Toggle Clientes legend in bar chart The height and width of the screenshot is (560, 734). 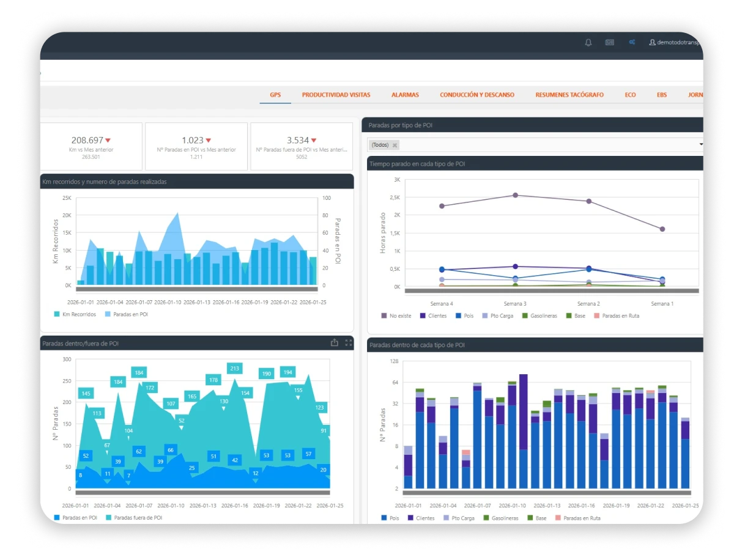click(x=421, y=518)
